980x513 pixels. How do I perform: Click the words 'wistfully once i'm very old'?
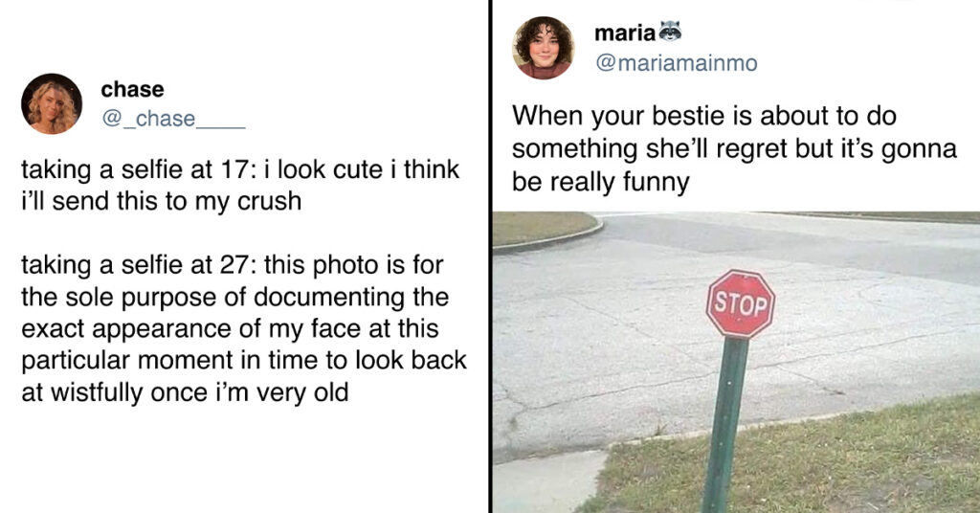click(199, 392)
